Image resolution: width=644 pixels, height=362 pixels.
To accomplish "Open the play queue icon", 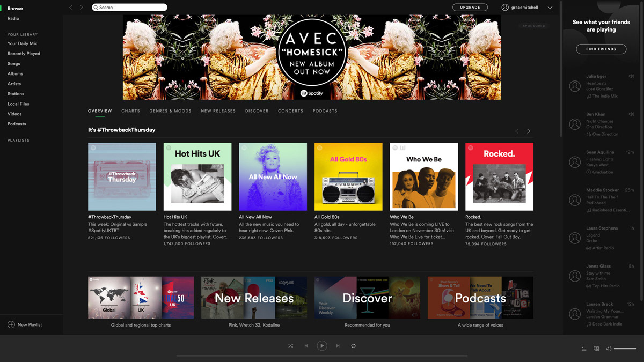I will (x=584, y=349).
